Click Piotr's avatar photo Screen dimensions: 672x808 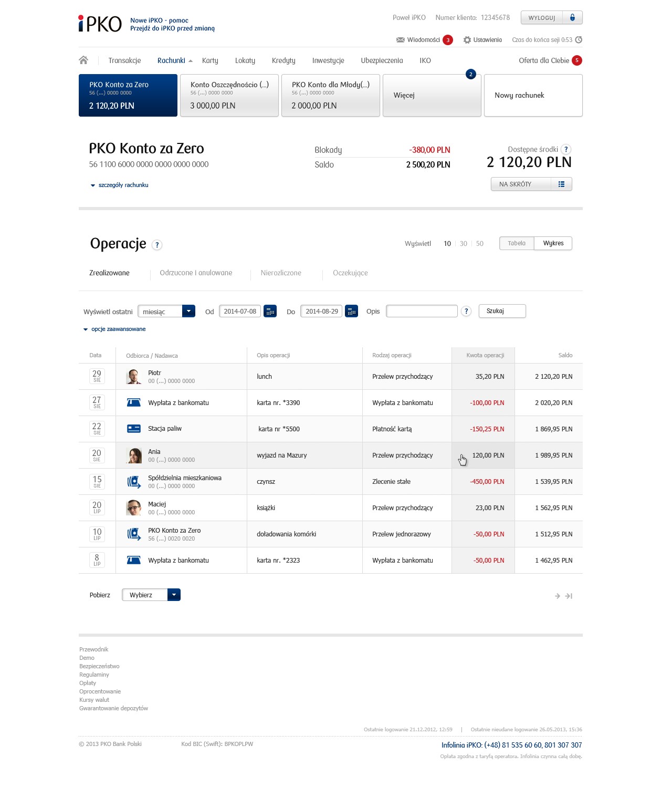[x=134, y=377]
